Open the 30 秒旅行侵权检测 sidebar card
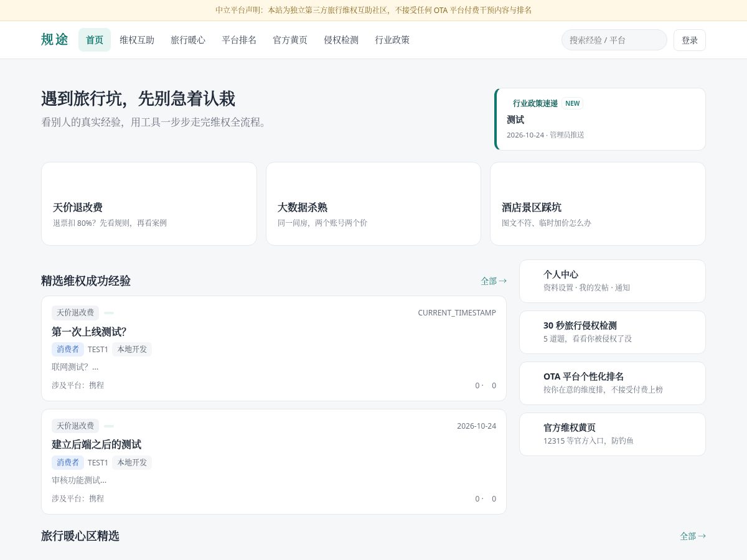Viewport: 747px width, 560px height. pyautogui.click(x=613, y=332)
